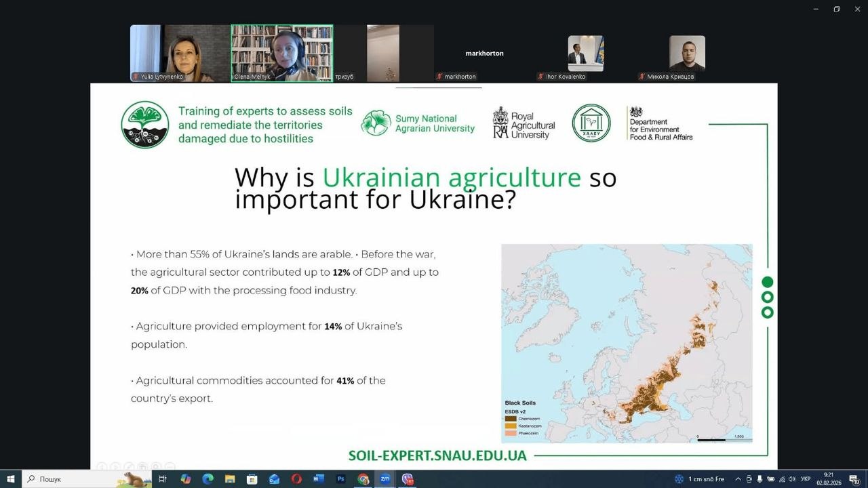Open the Opera browser taskbar icon
868x488 pixels.
(296, 479)
